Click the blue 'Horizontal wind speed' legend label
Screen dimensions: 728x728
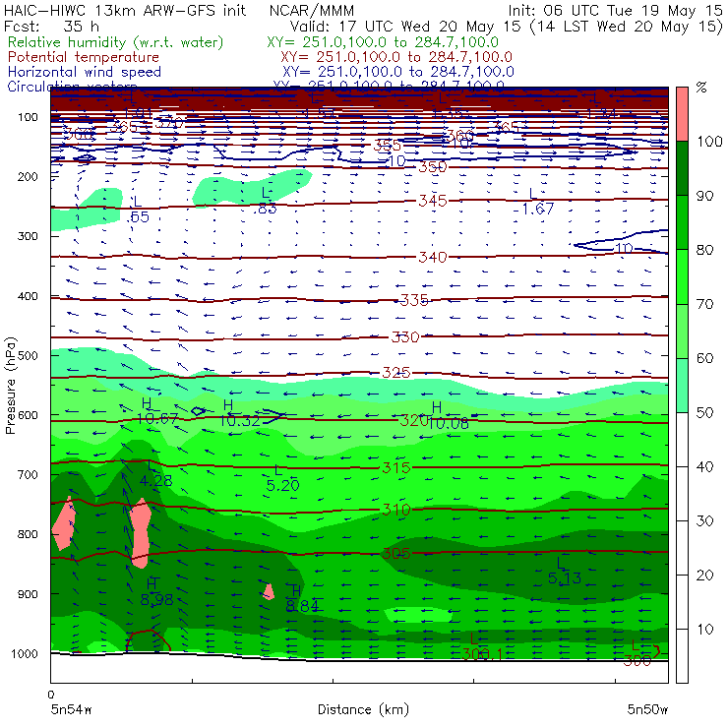click(x=84, y=72)
